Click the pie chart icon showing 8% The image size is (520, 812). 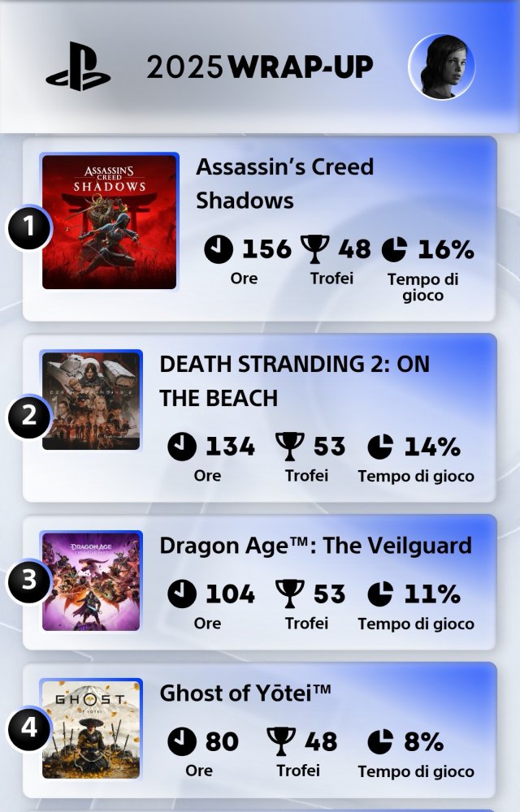tap(380, 741)
